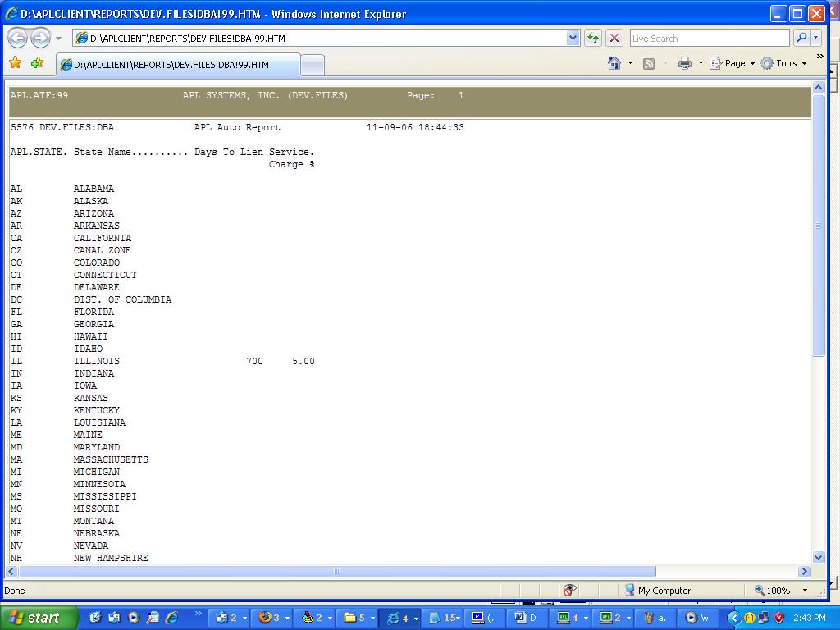Open a new blank tab
Image resolution: width=840 pixels, height=630 pixels.
[313, 66]
